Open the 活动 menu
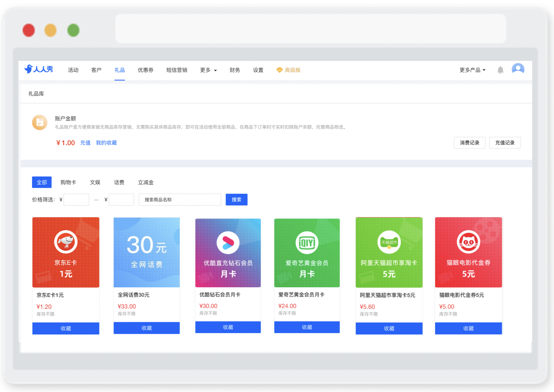 coord(73,70)
